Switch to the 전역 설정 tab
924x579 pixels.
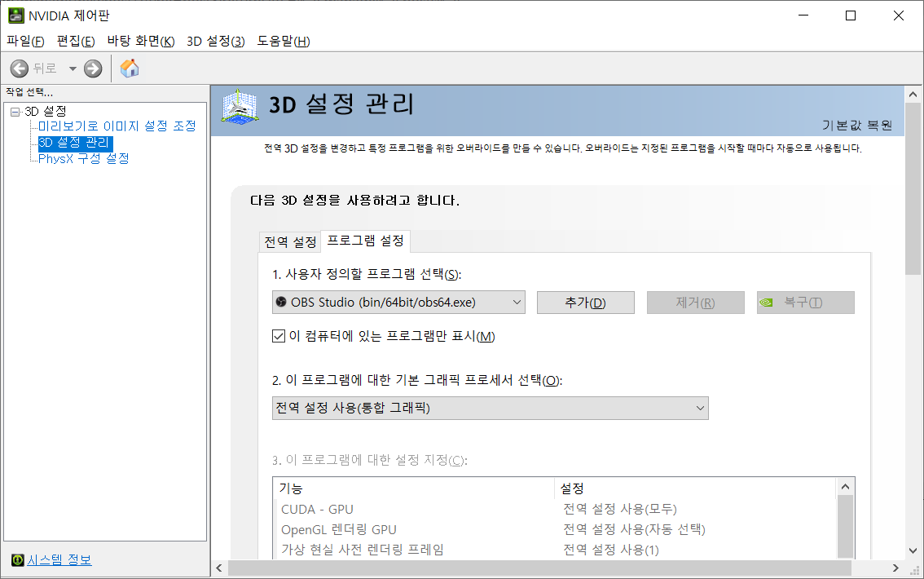pos(290,241)
